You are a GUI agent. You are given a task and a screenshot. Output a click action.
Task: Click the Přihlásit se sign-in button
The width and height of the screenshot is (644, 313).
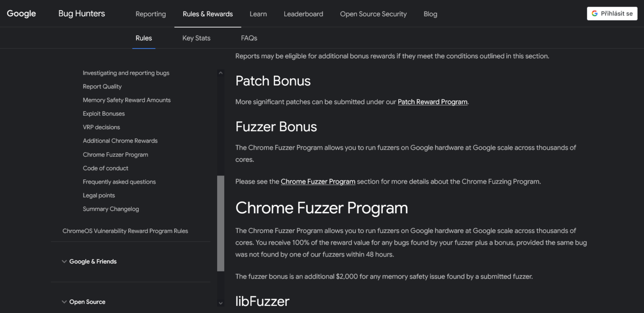point(612,13)
